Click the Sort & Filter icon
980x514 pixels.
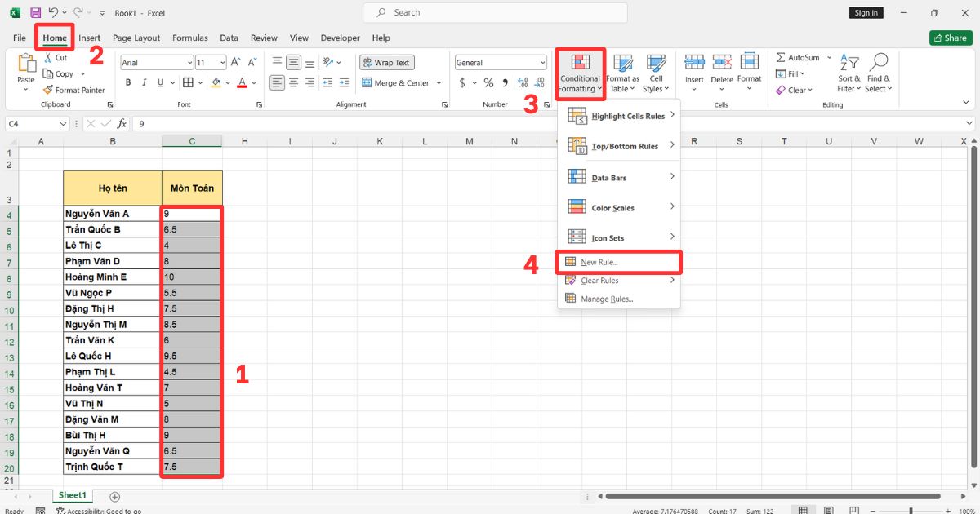[849, 64]
